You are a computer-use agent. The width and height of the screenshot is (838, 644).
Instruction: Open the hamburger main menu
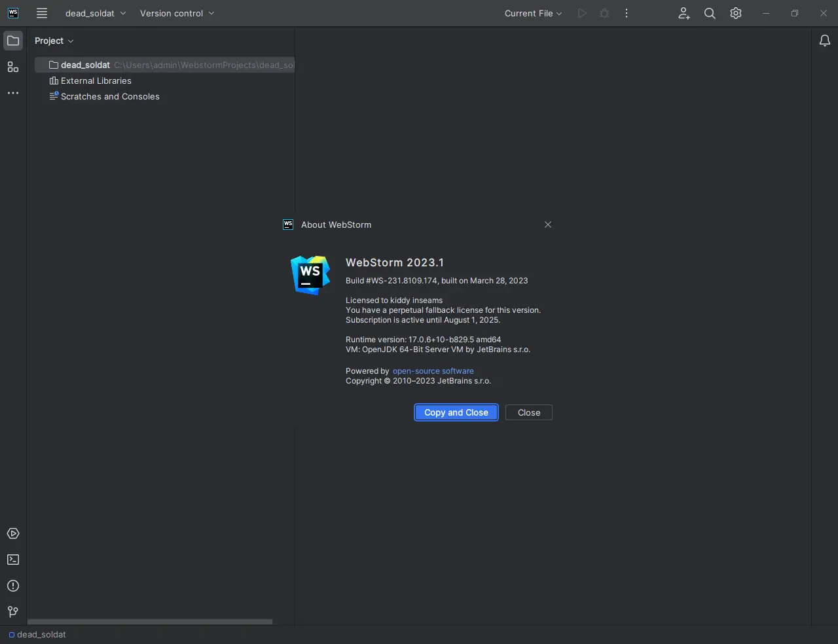tap(42, 13)
